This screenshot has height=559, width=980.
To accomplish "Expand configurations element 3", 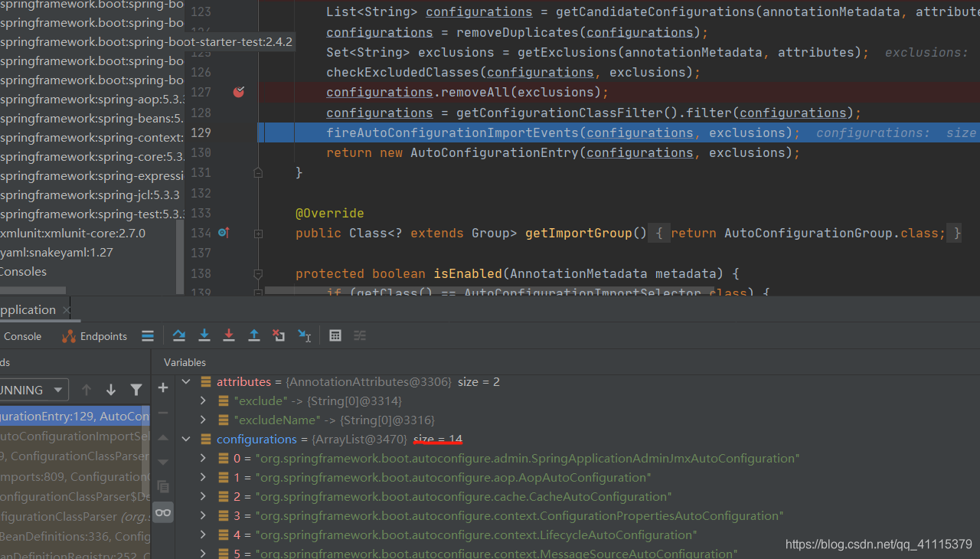I will (x=203, y=515).
